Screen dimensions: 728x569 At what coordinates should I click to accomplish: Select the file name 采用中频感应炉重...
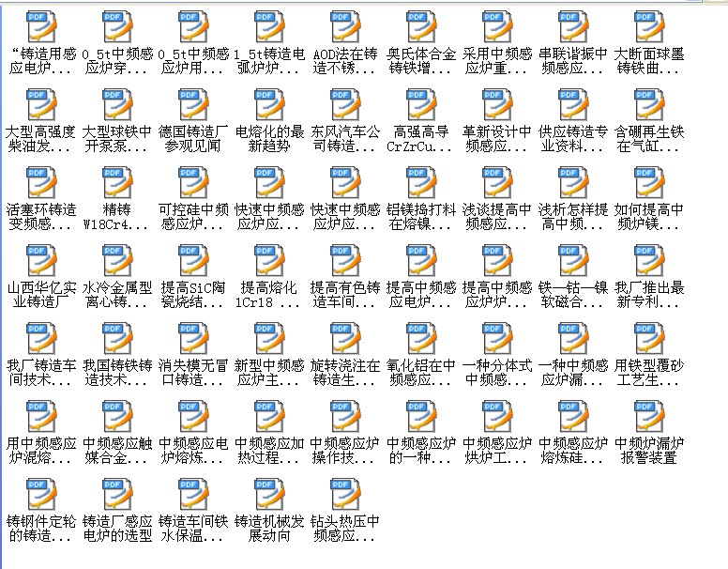[x=497, y=61]
